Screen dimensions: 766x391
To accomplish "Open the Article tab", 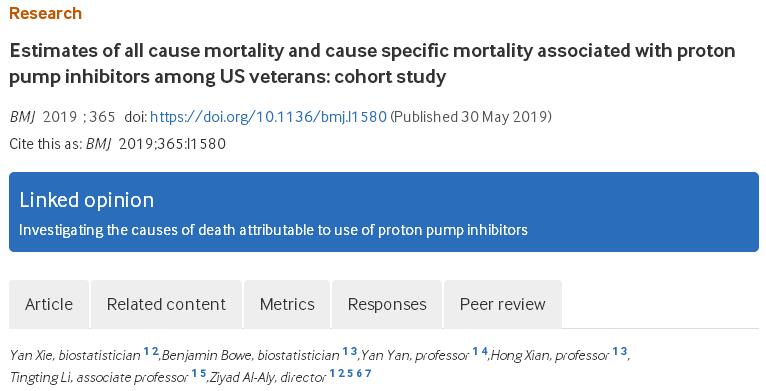I will pyautogui.click(x=49, y=304).
